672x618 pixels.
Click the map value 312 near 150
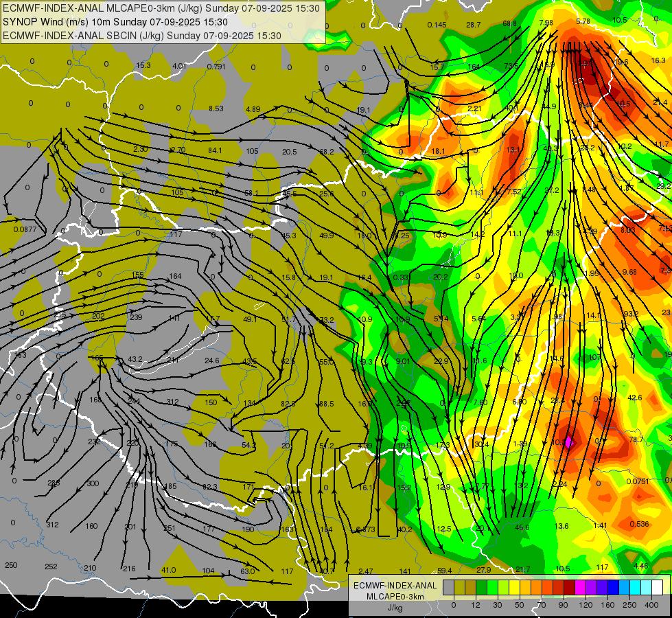[172, 402]
